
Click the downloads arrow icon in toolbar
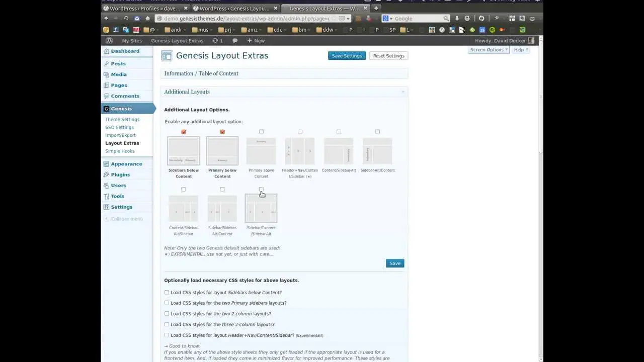point(457,19)
